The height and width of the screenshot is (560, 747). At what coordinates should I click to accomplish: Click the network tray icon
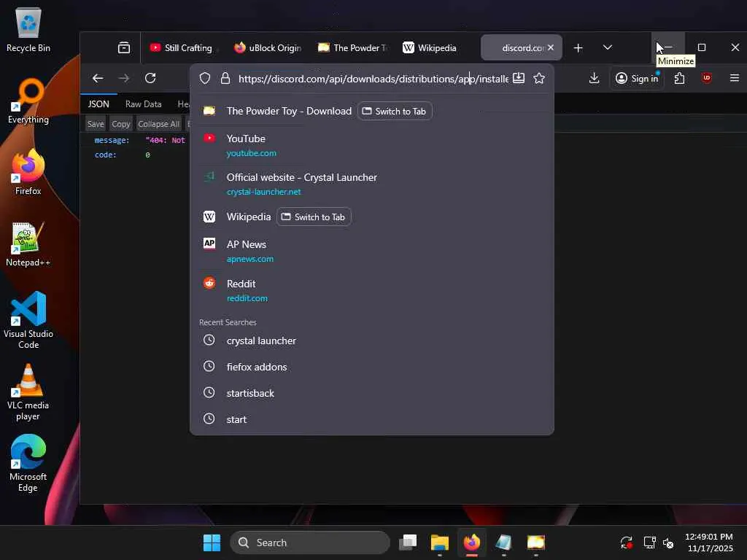pos(649,542)
